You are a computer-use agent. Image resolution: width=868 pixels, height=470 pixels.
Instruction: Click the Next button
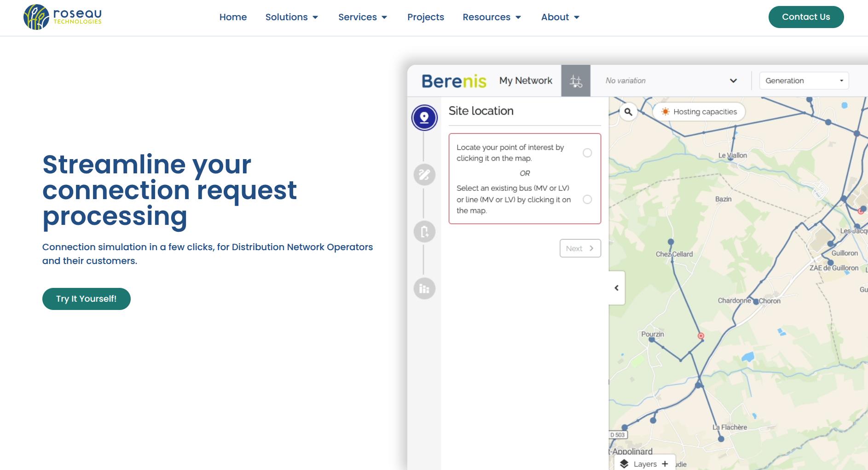[x=580, y=248]
